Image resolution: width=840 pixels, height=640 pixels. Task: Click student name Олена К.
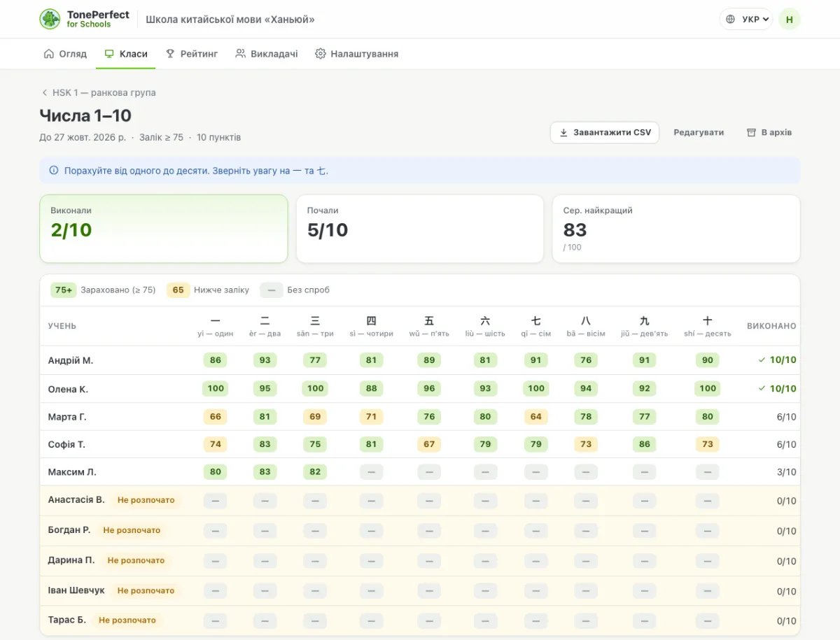pyautogui.click(x=68, y=389)
